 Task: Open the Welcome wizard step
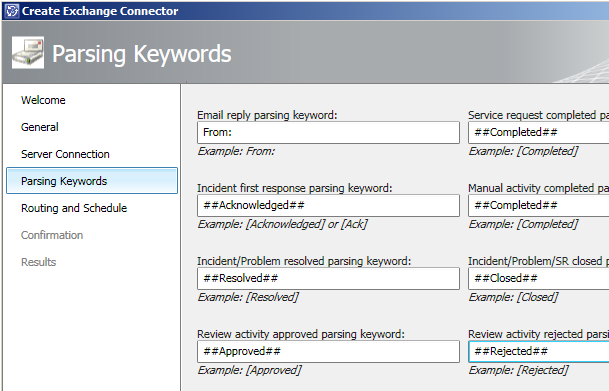[43, 100]
